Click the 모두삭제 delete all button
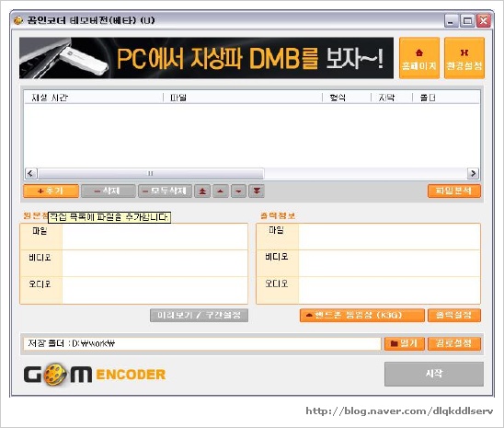Screen dimensions: 504x428 coord(165,191)
